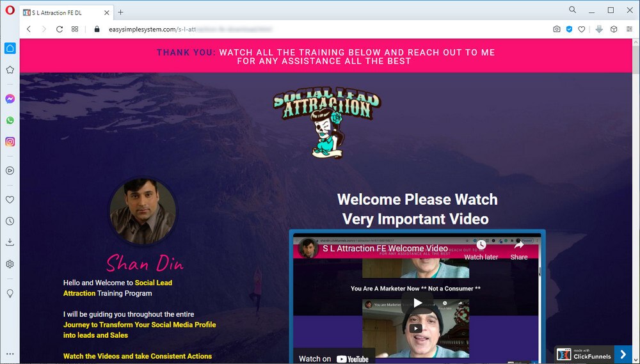Take a snapshot with the camera icon
The image size is (640, 364).
pyautogui.click(x=557, y=29)
